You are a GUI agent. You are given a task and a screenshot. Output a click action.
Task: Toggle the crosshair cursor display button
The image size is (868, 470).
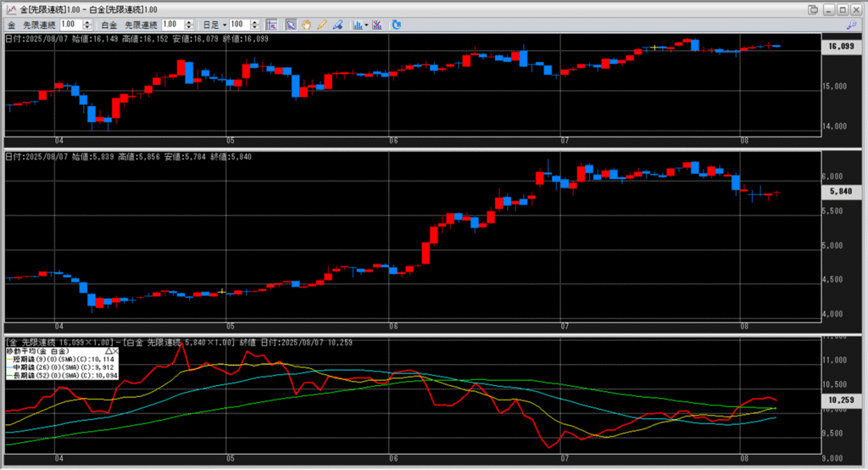pyautogui.click(x=272, y=25)
